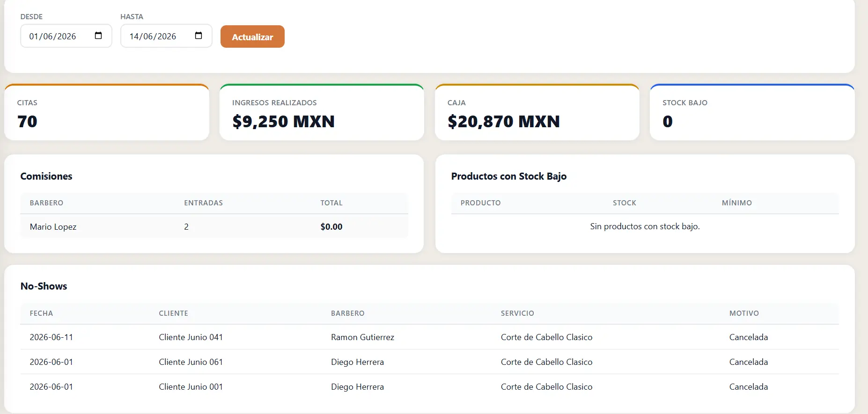Focus the Hasta date field 14/06/2026
The height and width of the screenshot is (414, 868).
tap(166, 36)
